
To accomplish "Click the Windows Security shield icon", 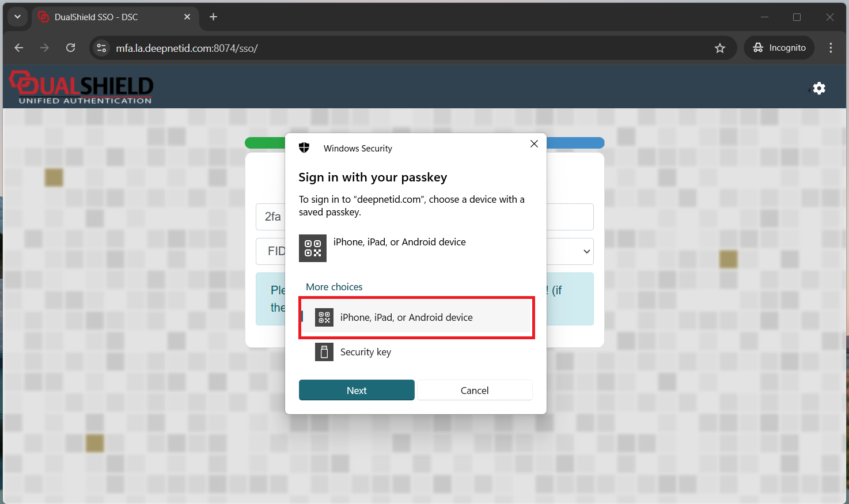I will [304, 148].
